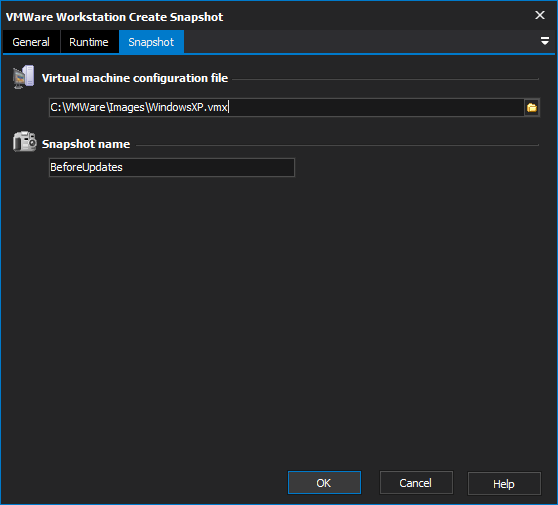This screenshot has height=505, width=558.
Task: Switch to the General tab
Action: point(31,42)
